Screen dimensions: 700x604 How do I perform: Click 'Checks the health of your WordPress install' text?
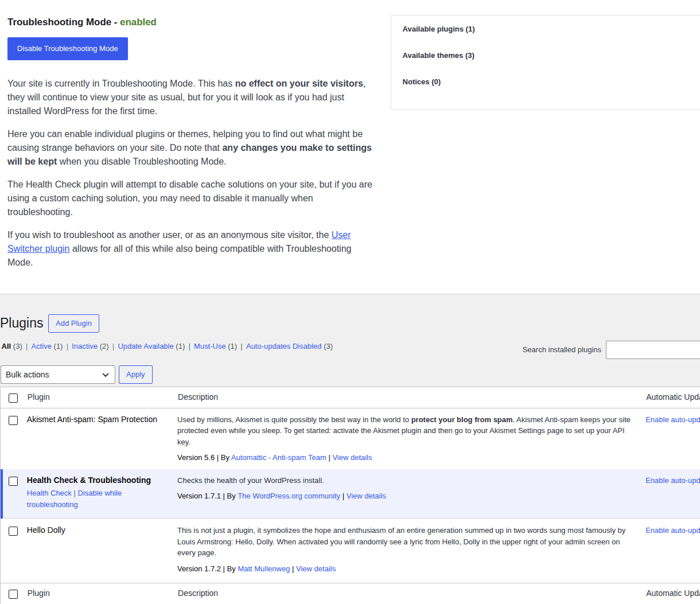pyautogui.click(x=251, y=481)
